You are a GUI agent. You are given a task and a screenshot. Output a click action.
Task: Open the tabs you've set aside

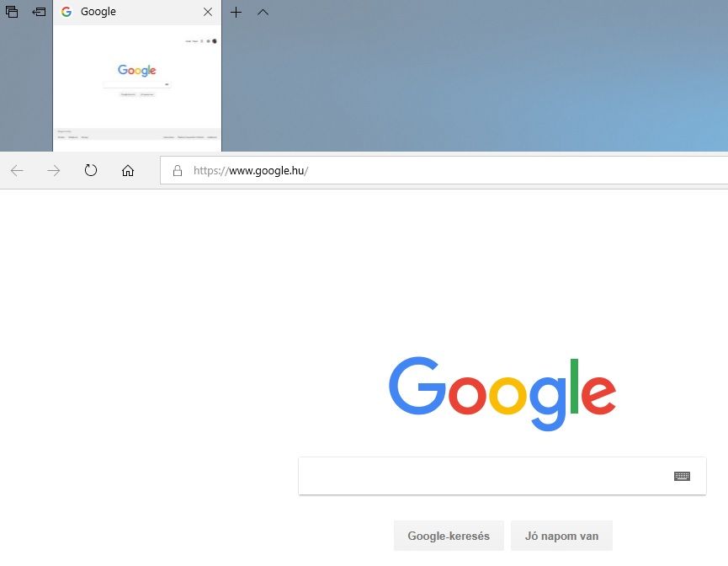click(x=12, y=12)
